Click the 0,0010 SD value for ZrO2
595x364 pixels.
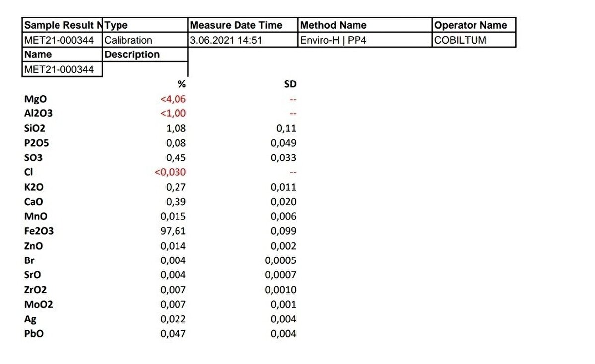pos(280,290)
